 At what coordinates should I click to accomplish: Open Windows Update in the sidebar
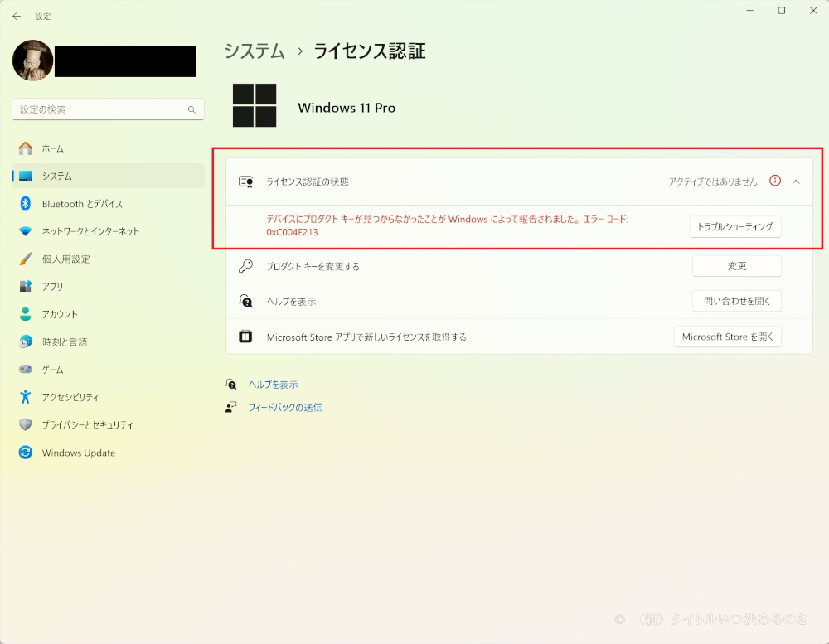pyautogui.click(x=108, y=453)
